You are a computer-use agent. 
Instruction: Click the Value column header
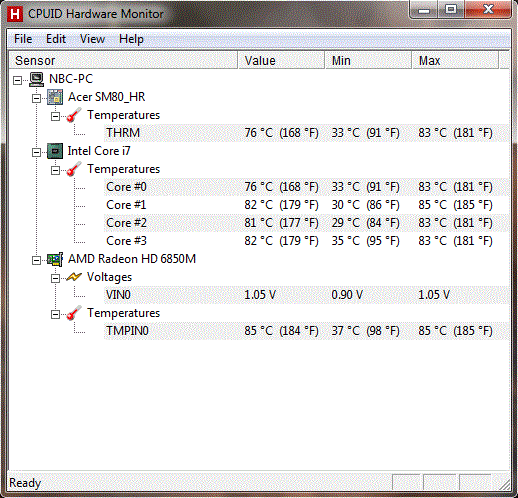pos(281,60)
